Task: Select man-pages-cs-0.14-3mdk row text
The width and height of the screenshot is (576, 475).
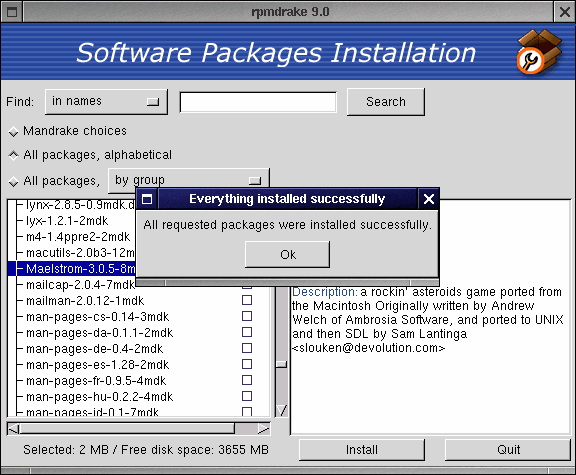Action: click(x=97, y=317)
